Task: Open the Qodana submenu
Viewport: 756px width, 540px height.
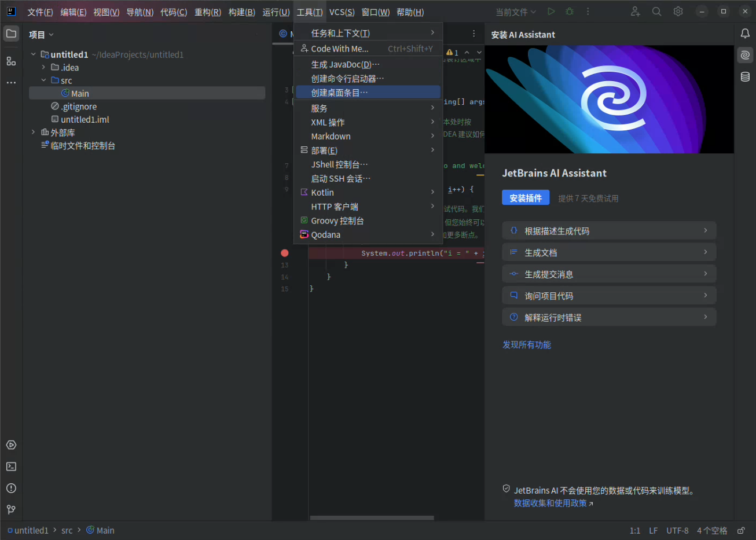Action: pyautogui.click(x=368, y=234)
